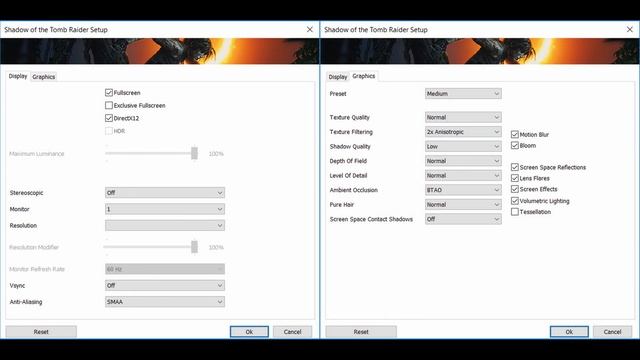
Task: Open Screen Space Contact Shadows dropdown
Action: click(x=463, y=219)
